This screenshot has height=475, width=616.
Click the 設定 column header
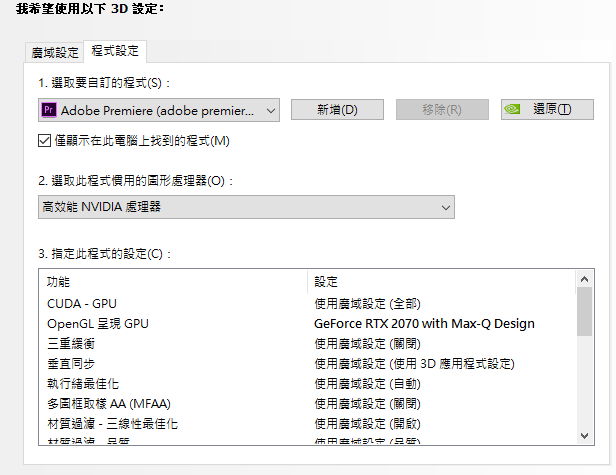click(x=442, y=282)
